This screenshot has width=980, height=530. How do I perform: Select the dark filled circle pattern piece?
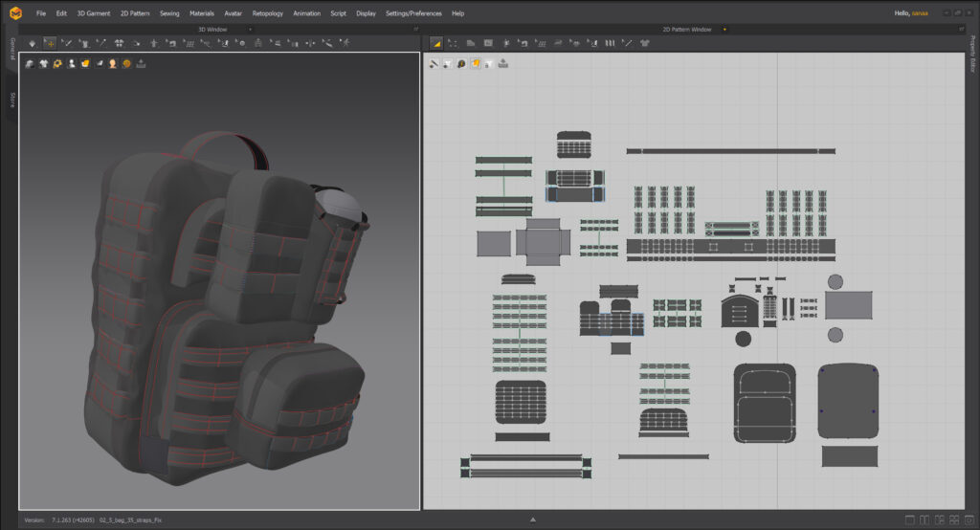pos(743,339)
